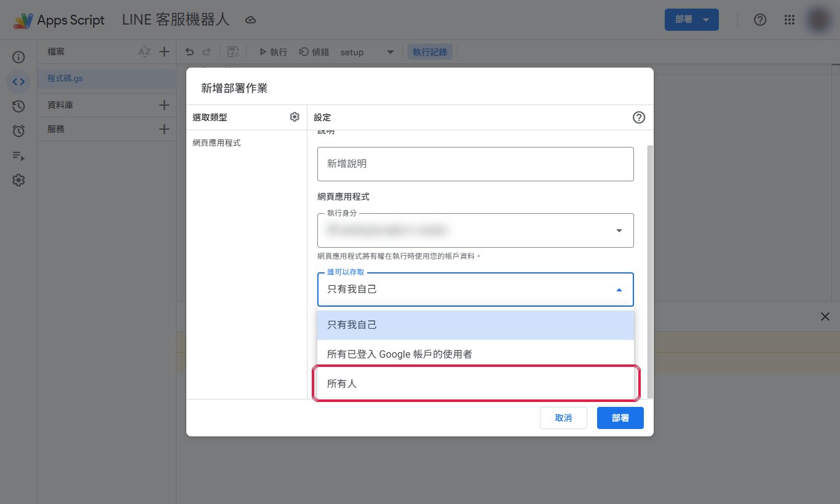Add a service via 服務 plus icon
840x504 pixels.
[x=164, y=129]
